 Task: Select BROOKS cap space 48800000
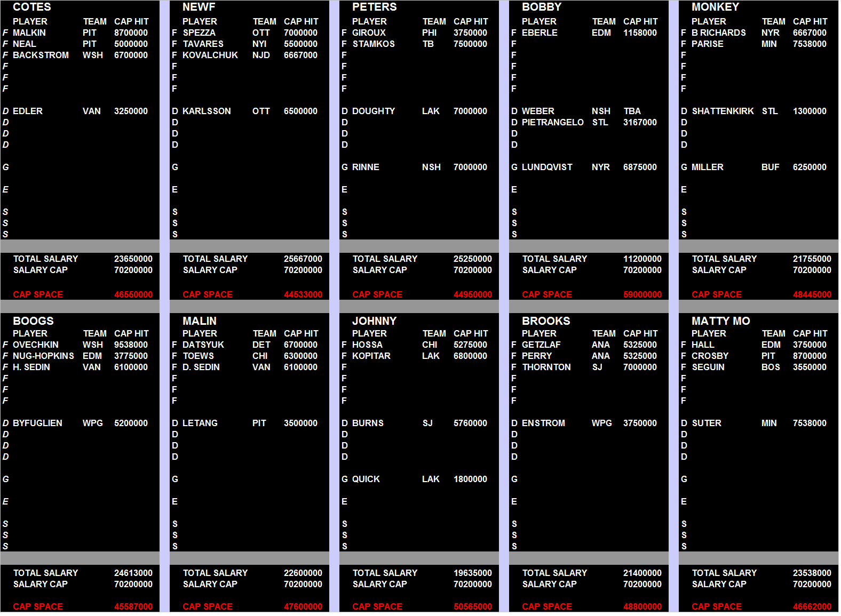point(642,606)
